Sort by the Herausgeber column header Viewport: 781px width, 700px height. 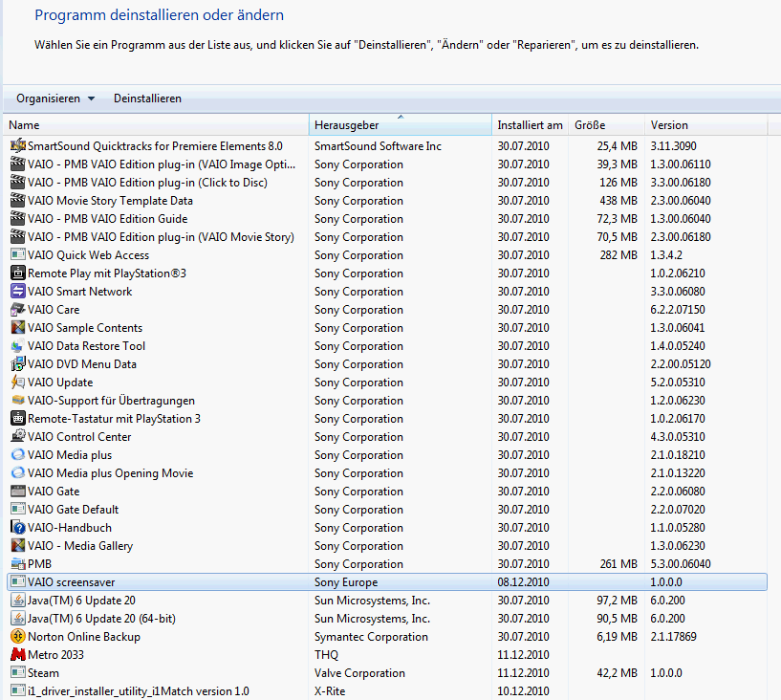coord(401,125)
